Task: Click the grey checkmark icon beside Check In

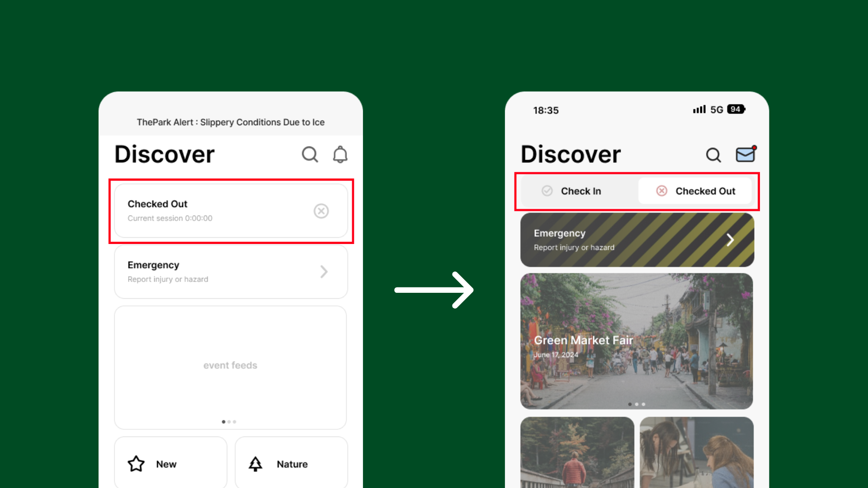Action: pos(547,191)
